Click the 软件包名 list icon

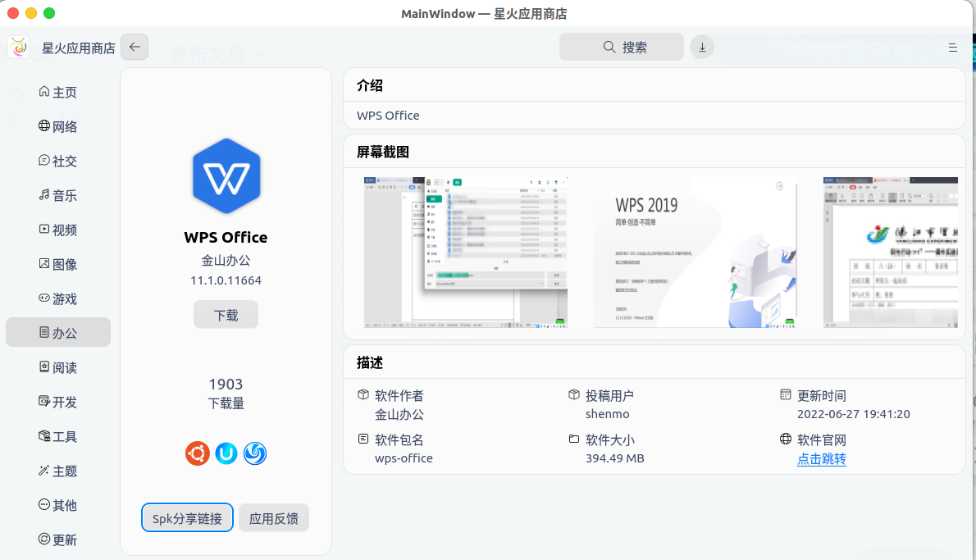coord(363,439)
